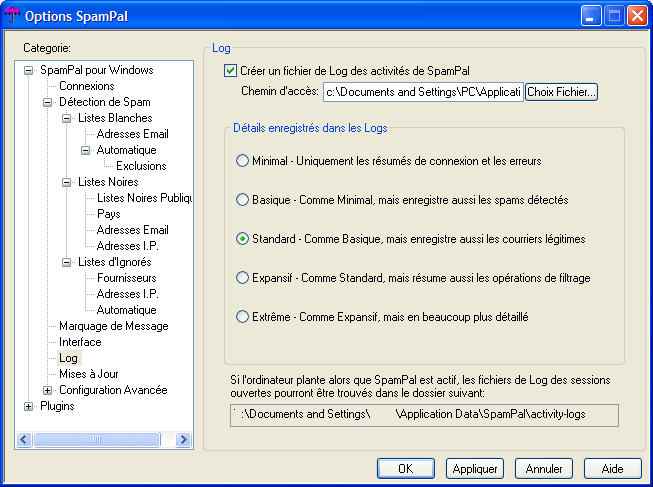The width and height of the screenshot is (653, 487).
Task: Collapse the Listes Blanches node
Action: pyautogui.click(x=67, y=118)
